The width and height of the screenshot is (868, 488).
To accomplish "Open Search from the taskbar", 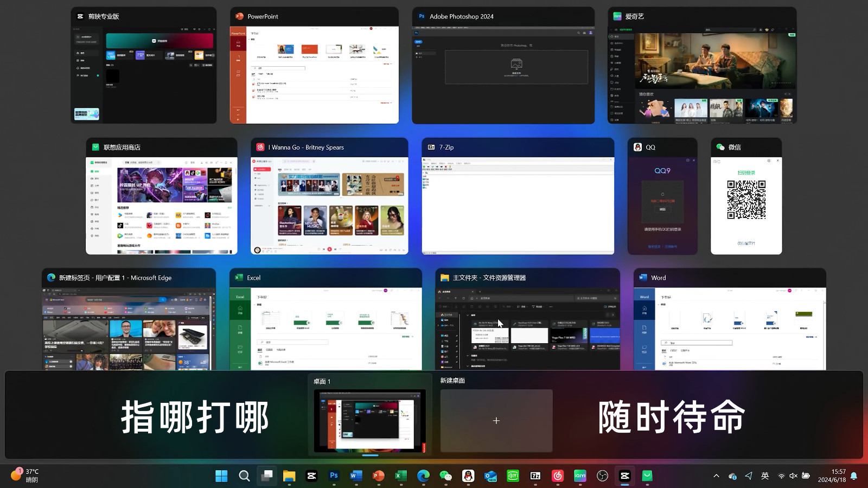I will coord(244,476).
